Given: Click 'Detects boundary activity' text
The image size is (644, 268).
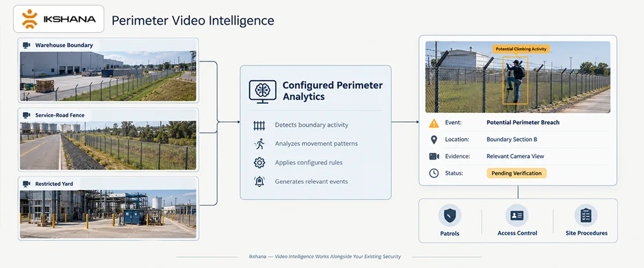Looking at the screenshot, I should [x=312, y=125].
